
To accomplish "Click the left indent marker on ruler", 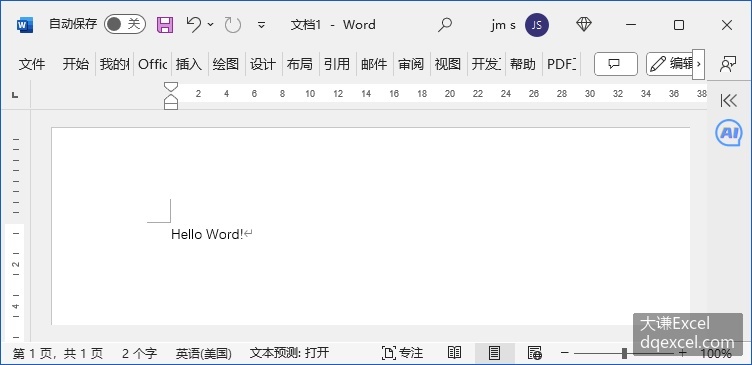I will coord(171,106).
